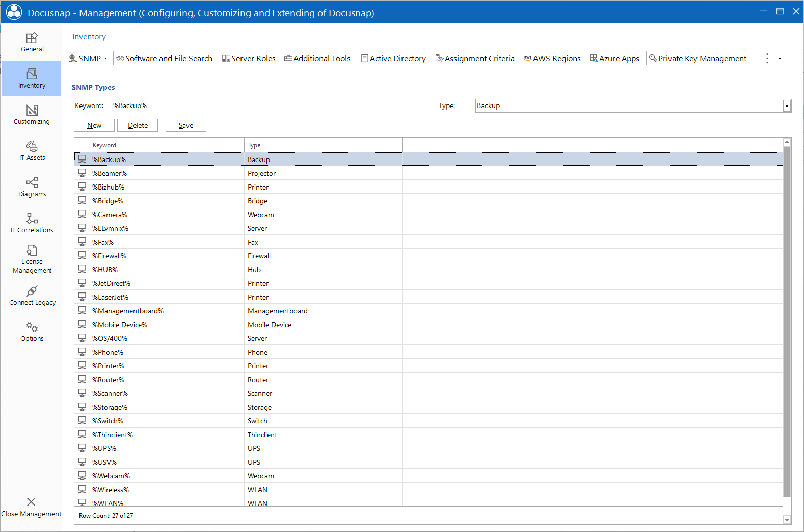Select the %Scanner% keyword cell
The width and height of the screenshot is (804, 532).
(167, 393)
